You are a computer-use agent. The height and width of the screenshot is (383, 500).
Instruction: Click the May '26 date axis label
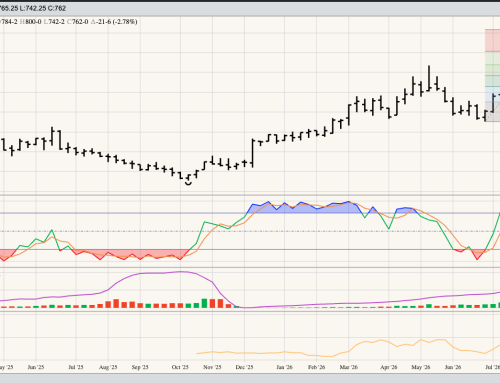(421, 367)
